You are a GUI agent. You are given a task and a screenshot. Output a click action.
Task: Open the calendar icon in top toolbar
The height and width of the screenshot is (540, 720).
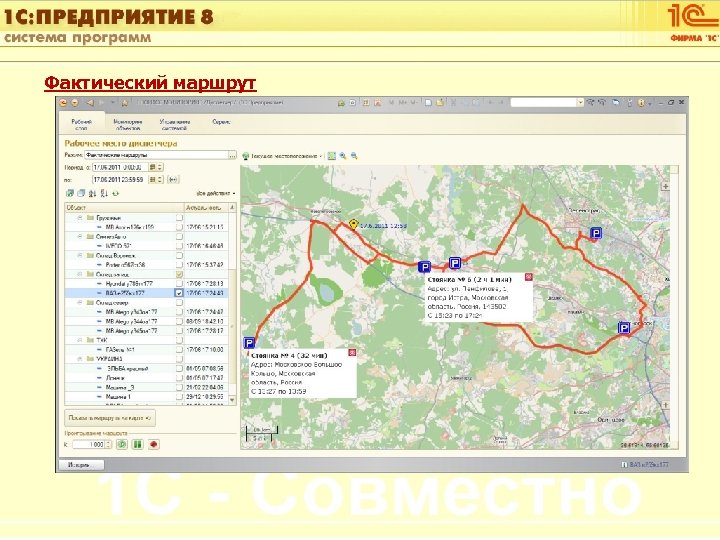(x=377, y=103)
